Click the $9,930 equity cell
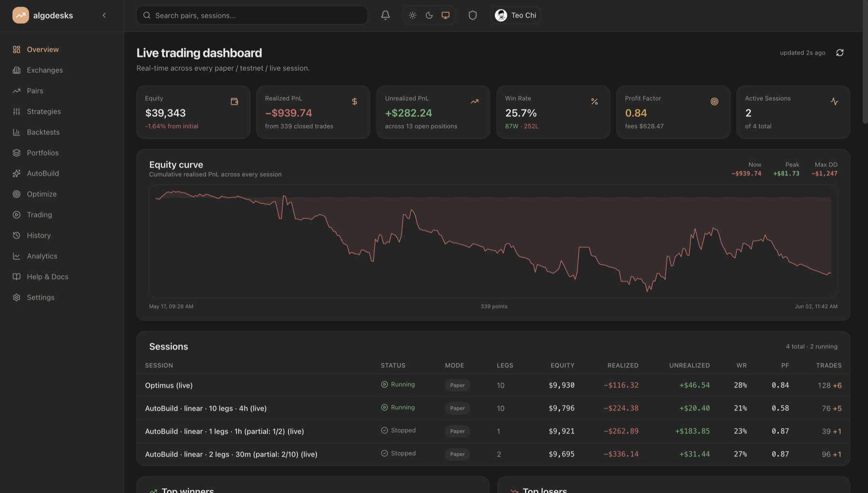This screenshot has width=868, height=493. (561, 385)
